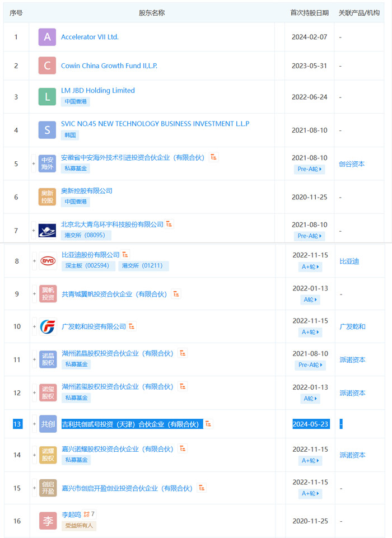Click the 李 avatar for 李起鸣

pos(48,521)
